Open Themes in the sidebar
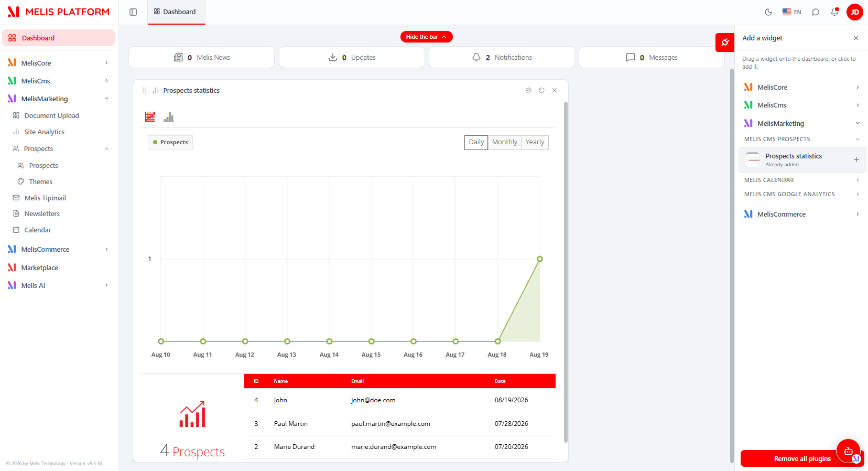The image size is (868, 471). pos(40,181)
